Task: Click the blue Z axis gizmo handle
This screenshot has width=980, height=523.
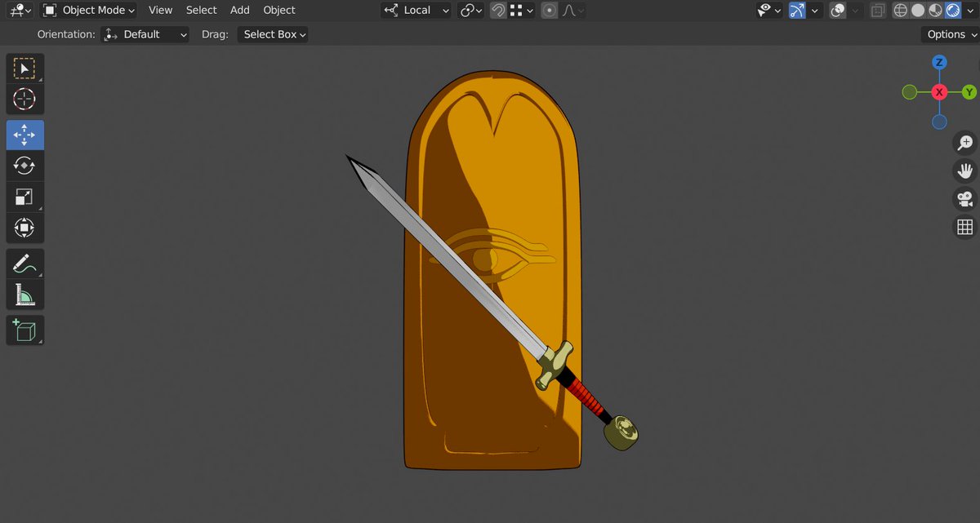Action: pyautogui.click(x=940, y=63)
